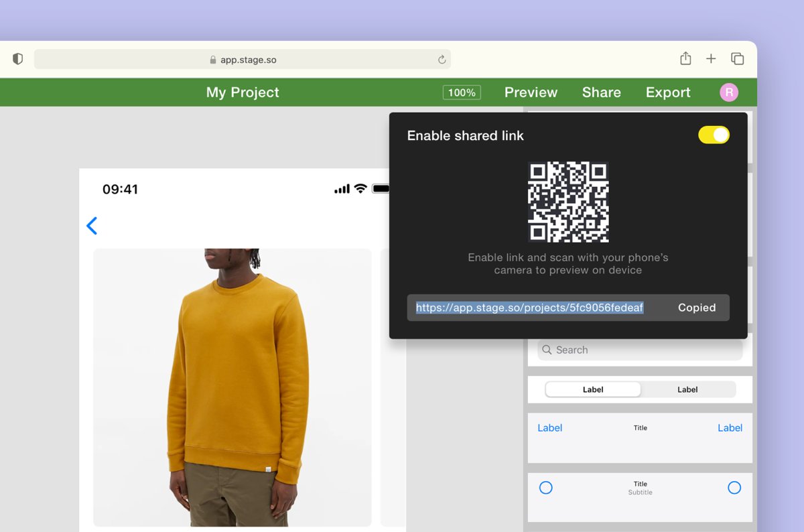Click the privacy shield icon in the toolbar
The image size is (804, 532).
point(17,58)
